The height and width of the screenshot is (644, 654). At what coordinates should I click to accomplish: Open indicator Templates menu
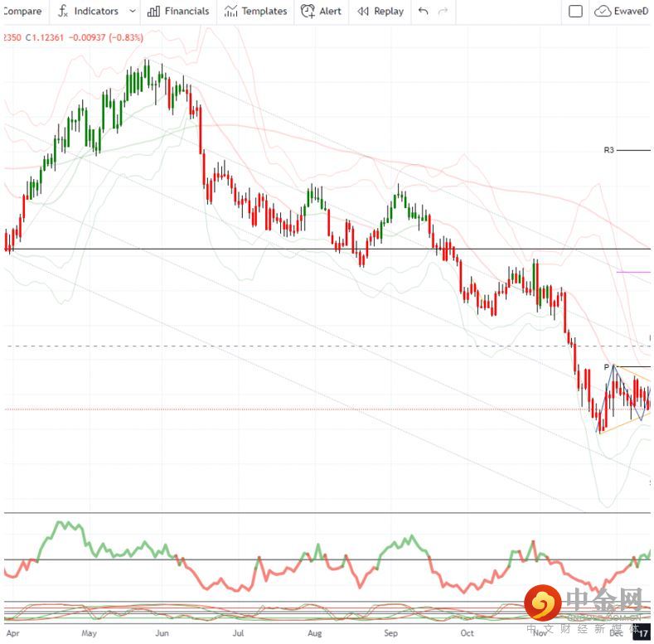(x=264, y=12)
